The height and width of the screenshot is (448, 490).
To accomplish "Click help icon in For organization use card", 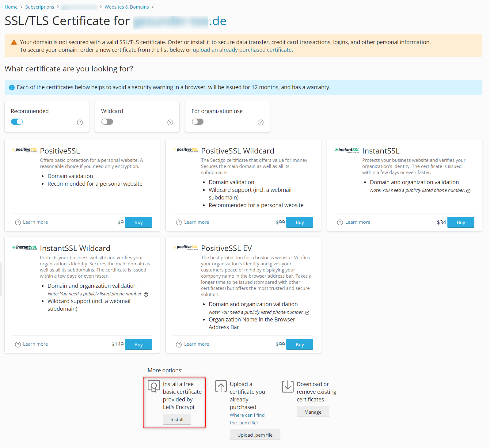I will click(x=261, y=123).
